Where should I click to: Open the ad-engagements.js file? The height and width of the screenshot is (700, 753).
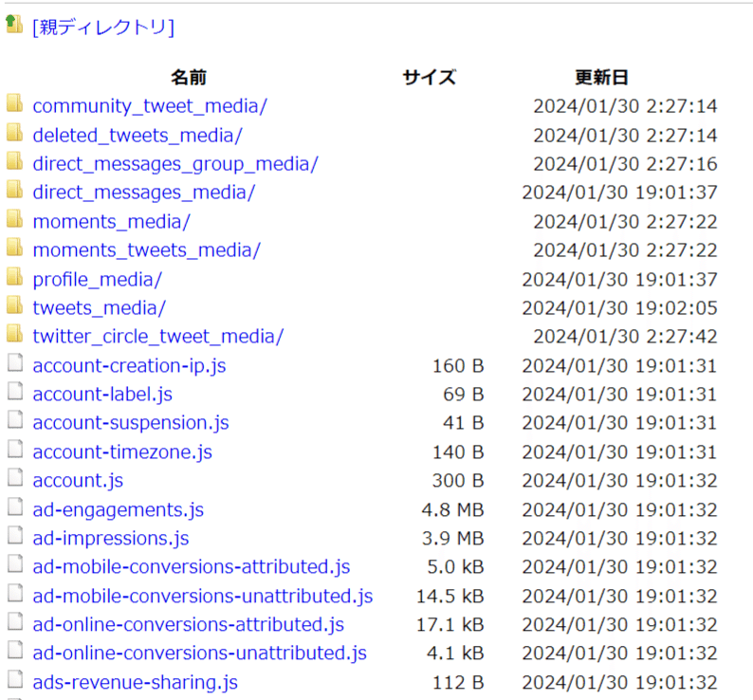click(119, 509)
